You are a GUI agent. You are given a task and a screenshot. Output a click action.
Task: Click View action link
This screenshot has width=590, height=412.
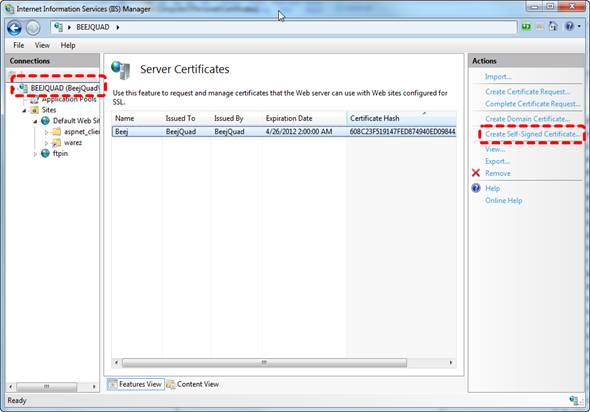pos(495,149)
